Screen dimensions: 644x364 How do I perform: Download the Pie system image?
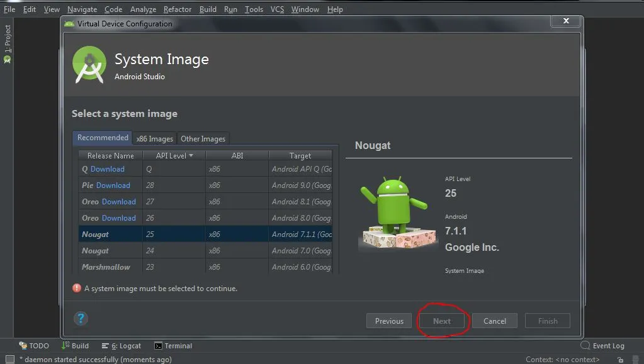coord(113,185)
